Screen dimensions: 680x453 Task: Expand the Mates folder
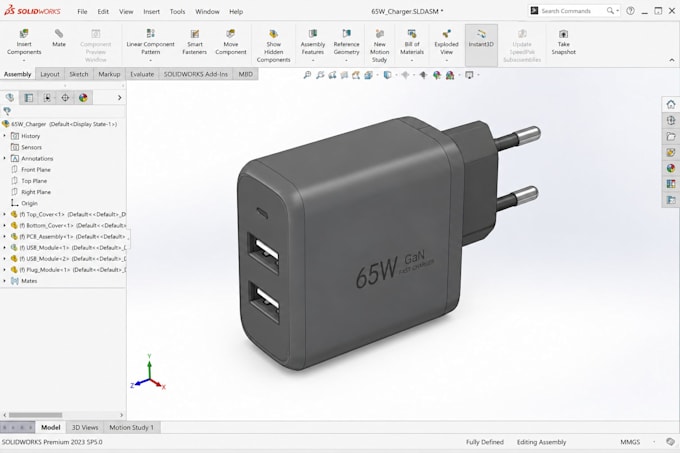(x=5, y=281)
